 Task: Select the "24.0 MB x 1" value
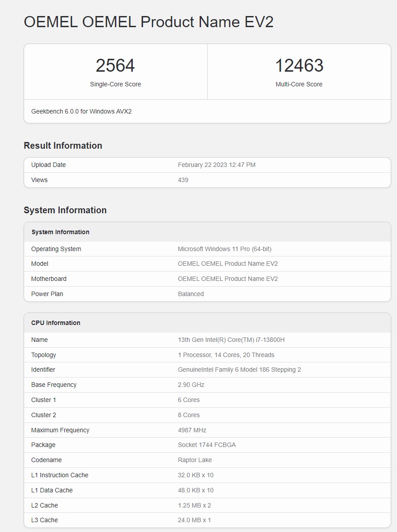point(195,520)
